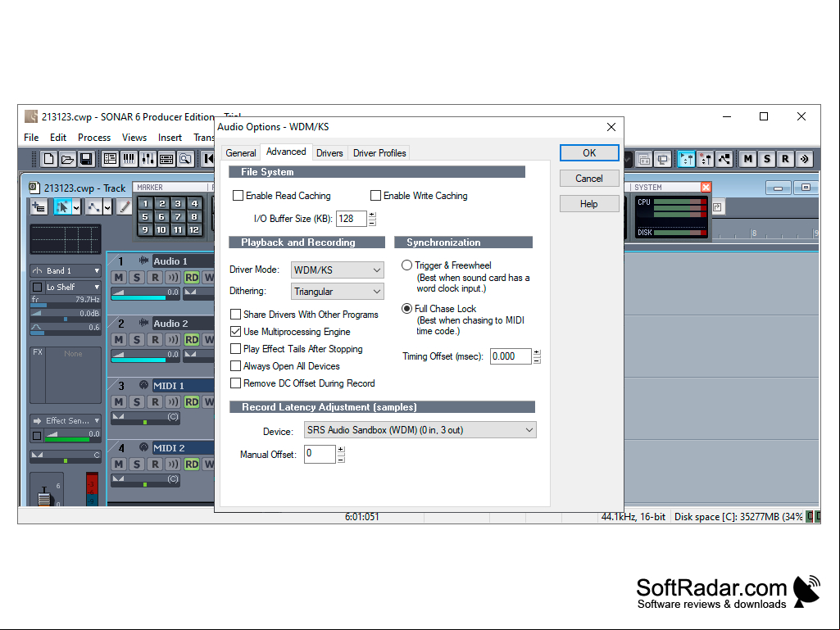Click global Solo button on main toolbar
This screenshot has height=630, width=840.
(x=766, y=159)
